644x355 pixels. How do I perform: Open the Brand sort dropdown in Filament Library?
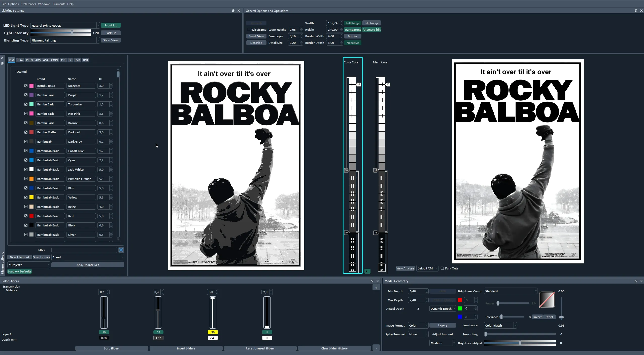point(88,257)
